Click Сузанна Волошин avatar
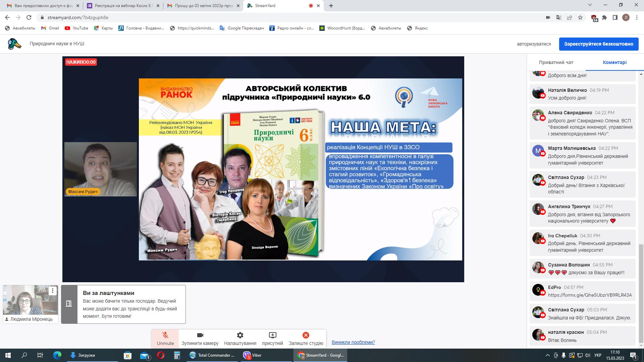644x362 pixels. [x=538, y=267]
